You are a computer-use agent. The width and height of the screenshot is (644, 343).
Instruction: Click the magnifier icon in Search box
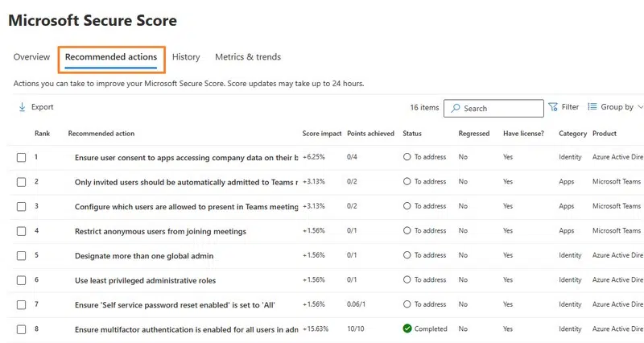pyautogui.click(x=456, y=109)
